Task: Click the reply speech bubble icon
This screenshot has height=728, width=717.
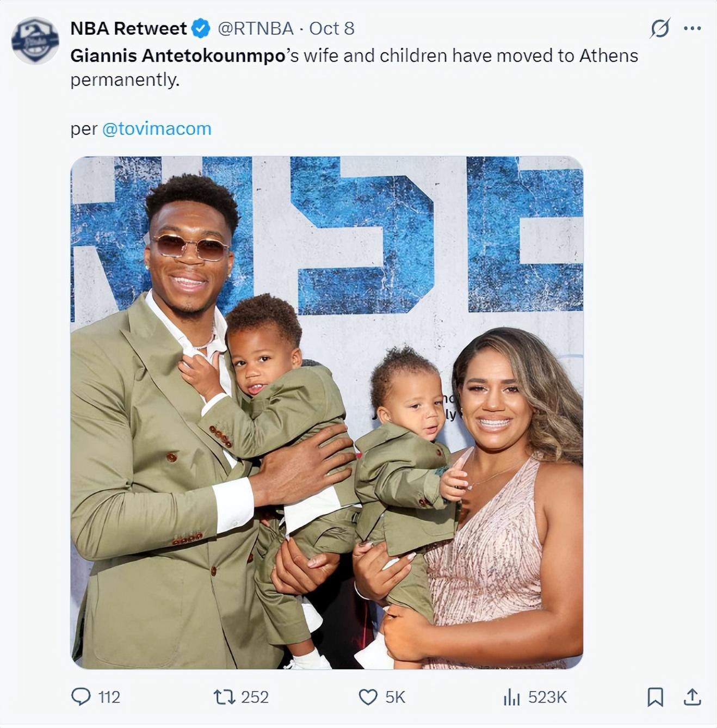Action: [x=81, y=696]
